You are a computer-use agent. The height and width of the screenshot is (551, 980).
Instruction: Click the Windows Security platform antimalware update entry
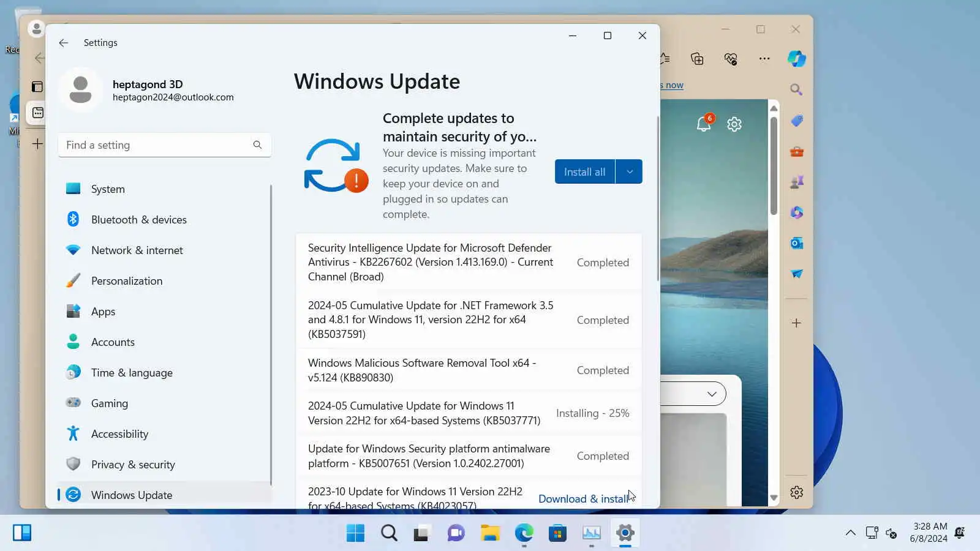coord(469,456)
